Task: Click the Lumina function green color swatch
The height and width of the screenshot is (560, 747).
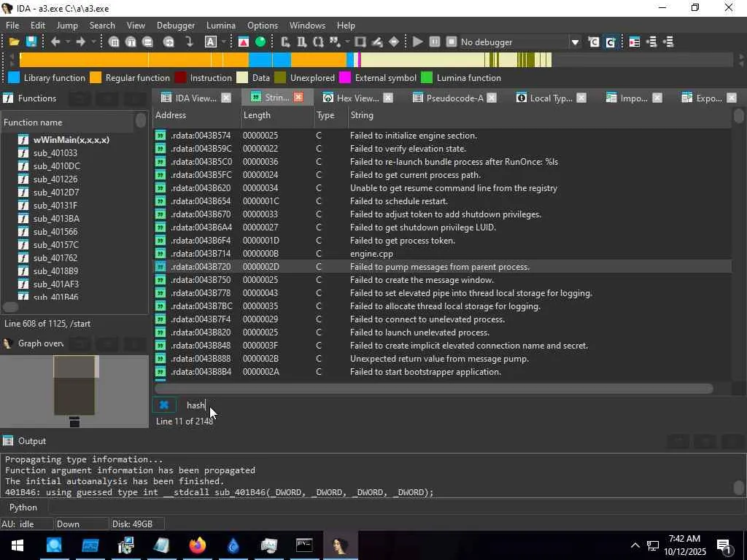Action: [427, 77]
